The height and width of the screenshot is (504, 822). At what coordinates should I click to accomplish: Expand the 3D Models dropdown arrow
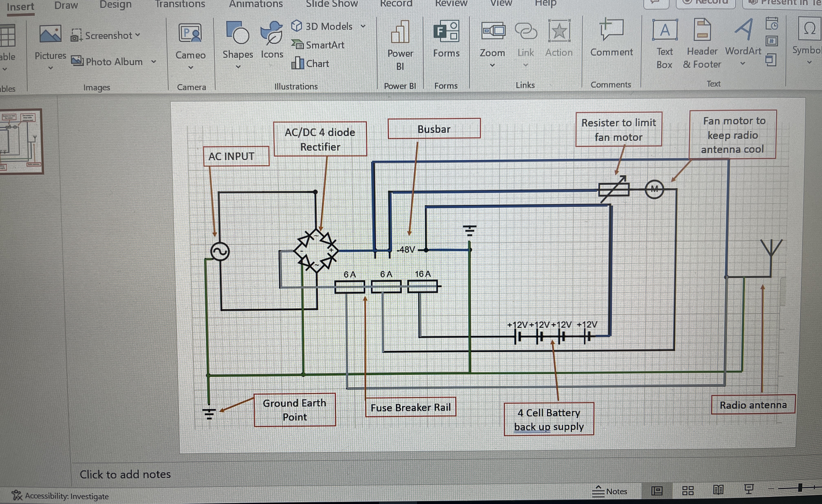pos(363,26)
